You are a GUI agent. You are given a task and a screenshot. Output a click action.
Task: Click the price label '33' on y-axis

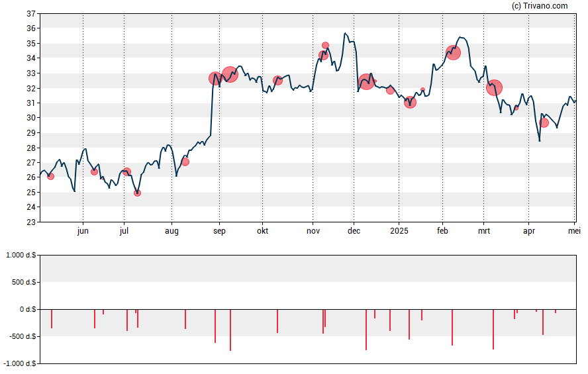31,73
